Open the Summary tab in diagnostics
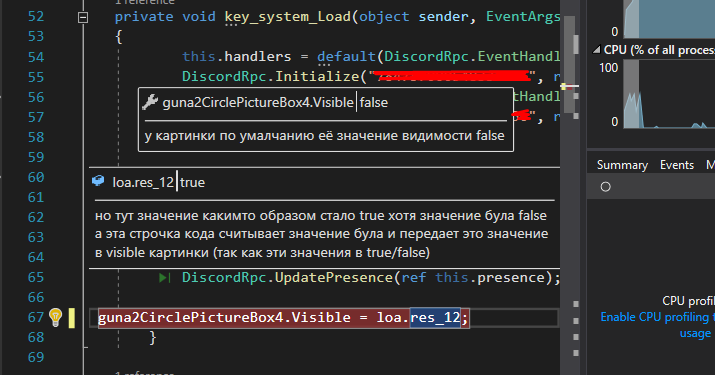The image size is (715, 375). tap(622, 165)
